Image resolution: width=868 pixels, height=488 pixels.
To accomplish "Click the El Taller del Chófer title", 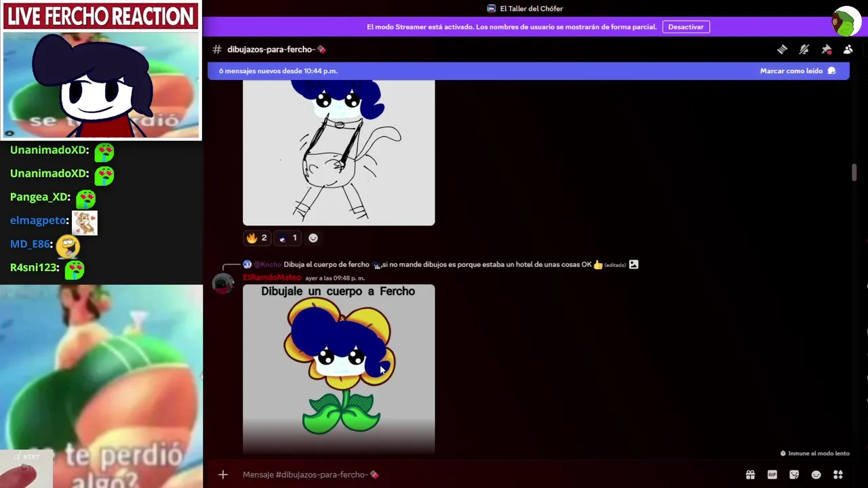I will (532, 9).
